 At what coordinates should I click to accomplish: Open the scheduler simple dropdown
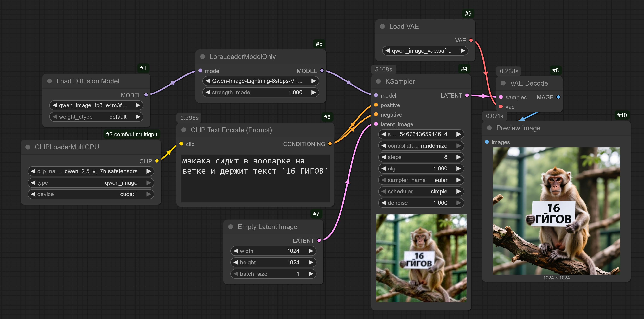point(421,192)
